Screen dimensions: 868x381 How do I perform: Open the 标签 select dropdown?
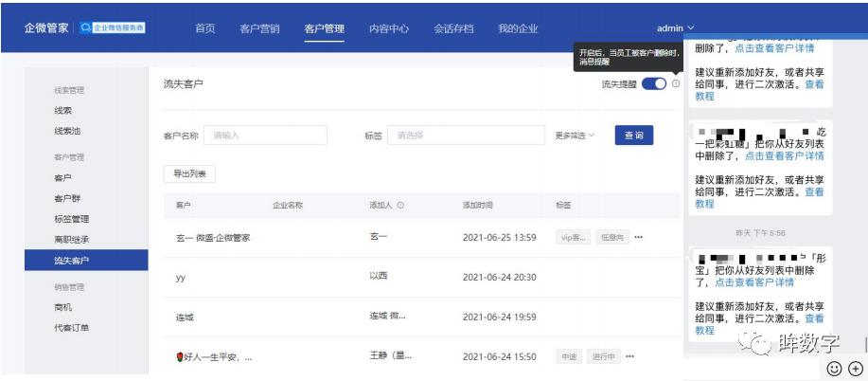point(466,136)
